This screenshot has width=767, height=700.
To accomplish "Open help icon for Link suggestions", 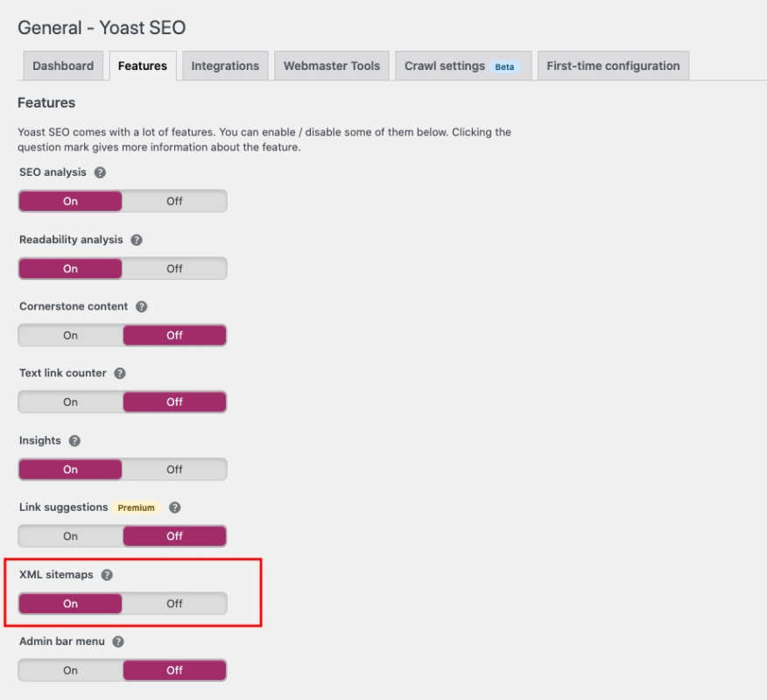I will tap(175, 507).
